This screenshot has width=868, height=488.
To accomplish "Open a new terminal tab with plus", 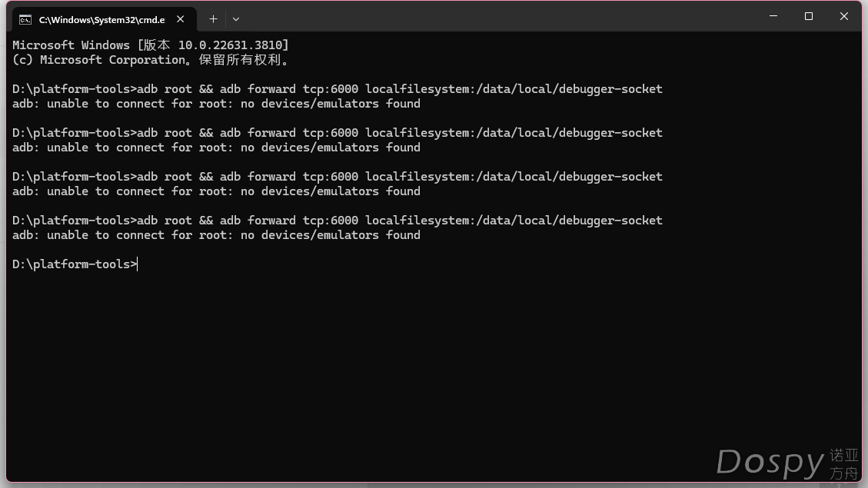I will 213,19.
